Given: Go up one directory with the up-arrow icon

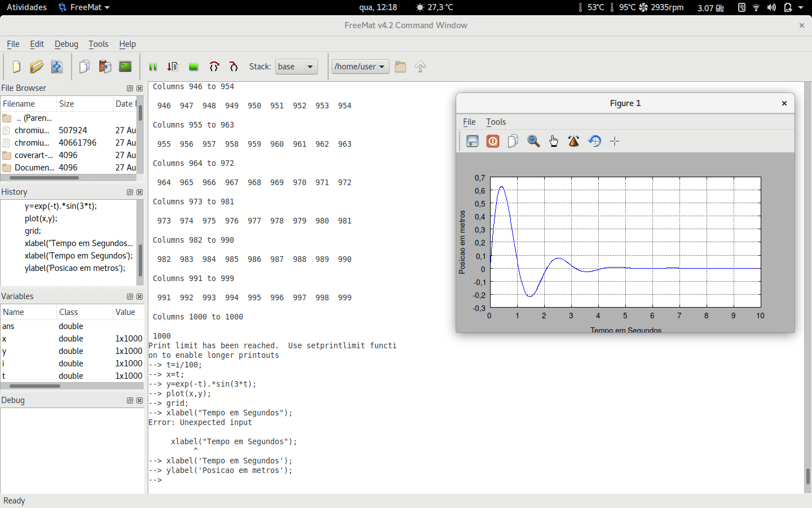Looking at the screenshot, I should click(x=420, y=67).
